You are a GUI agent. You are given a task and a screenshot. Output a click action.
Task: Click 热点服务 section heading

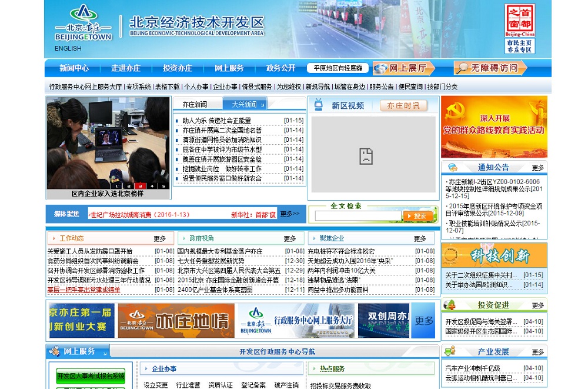point(332,369)
